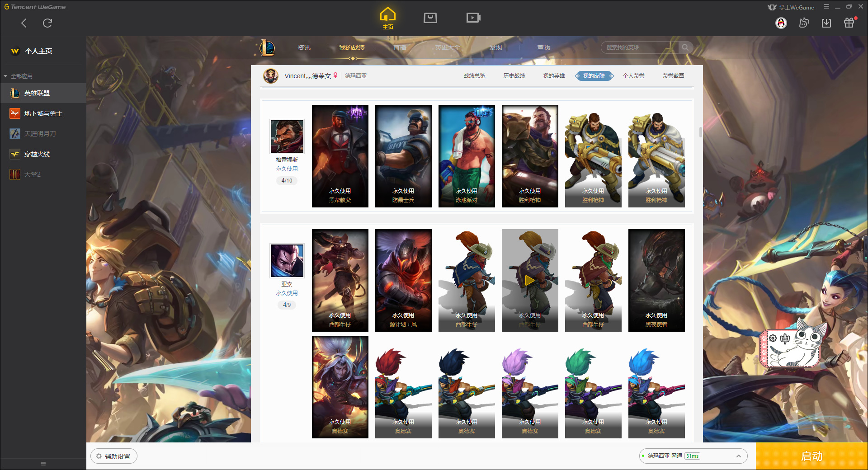Go back with the left arrow

[x=24, y=23]
